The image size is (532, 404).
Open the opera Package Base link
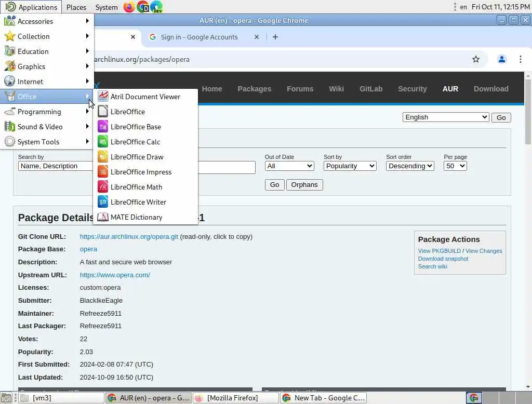[x=88, y=249]
